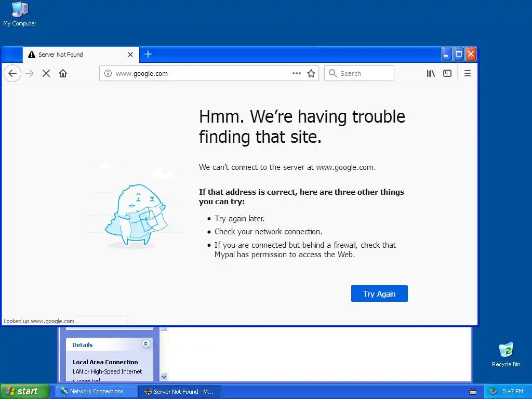The image size is (532, 399).
Task: Click 'Looked up www.google.com' status text
Action: pyautogui.click(x=41, y=321)
